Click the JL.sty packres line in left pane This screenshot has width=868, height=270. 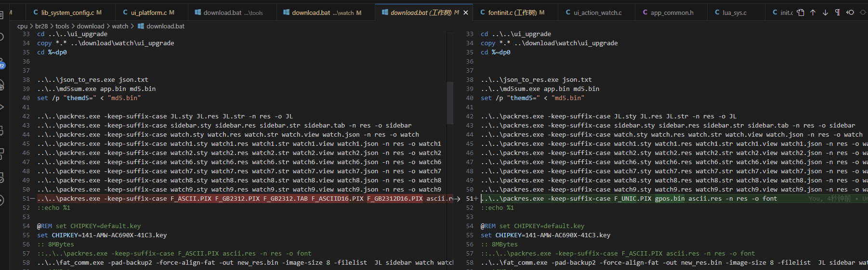pyautogui.click(x=165, y=116)
